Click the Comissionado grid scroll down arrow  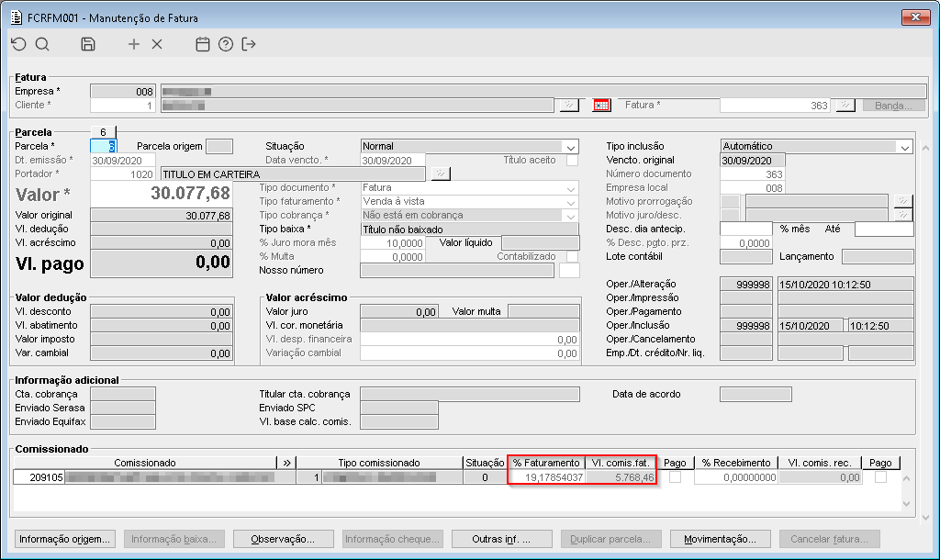[x=906, y=504]
